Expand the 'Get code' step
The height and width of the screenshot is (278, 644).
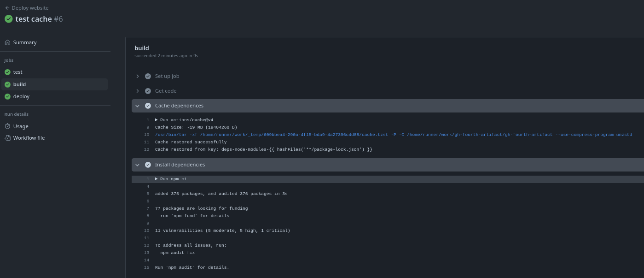(137, 91)
